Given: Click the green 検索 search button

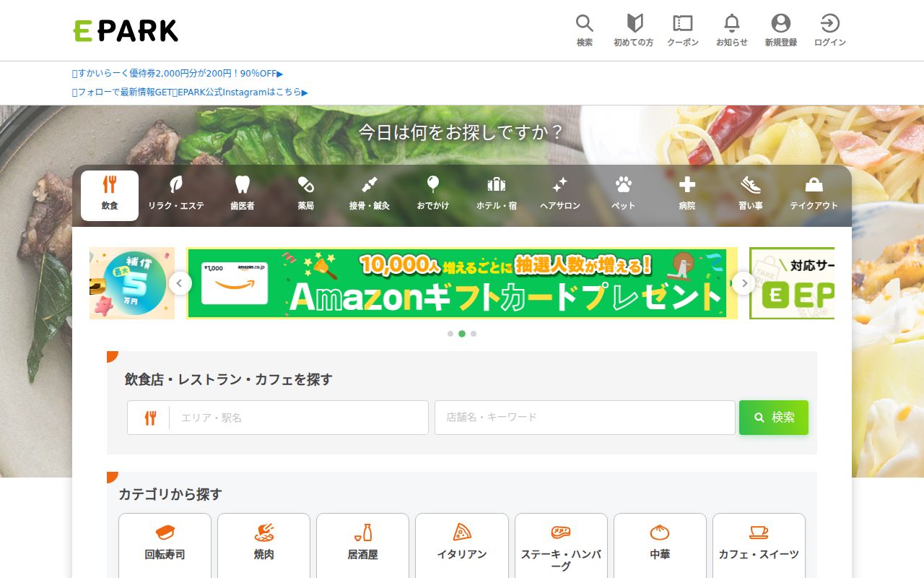Looking at the screenshot, I should (774, 418).
